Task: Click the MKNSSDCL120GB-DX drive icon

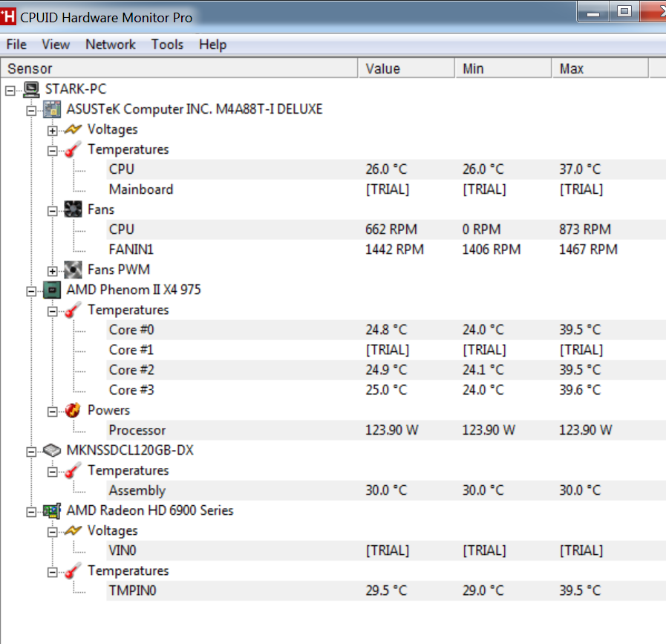Action: (x=52, y=450)
